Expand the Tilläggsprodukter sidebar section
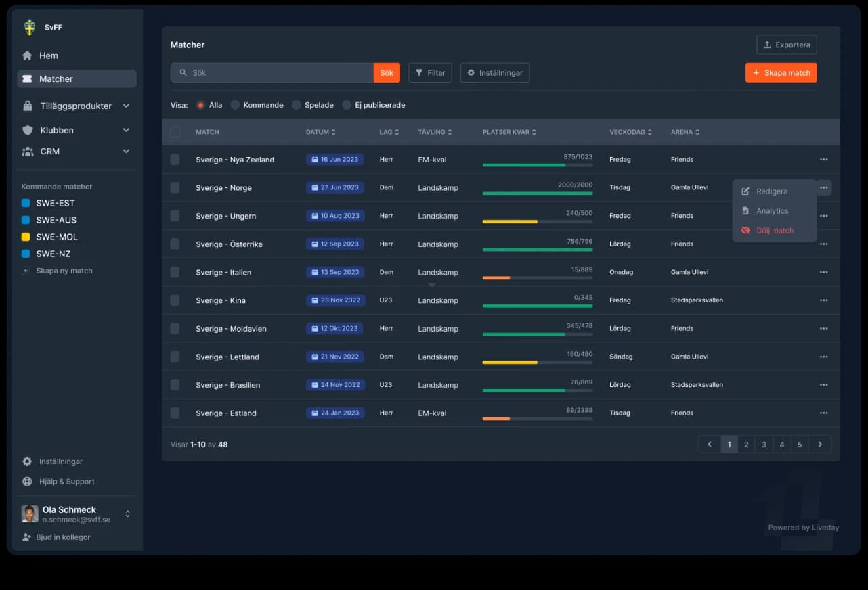 (x=126, y=106)
